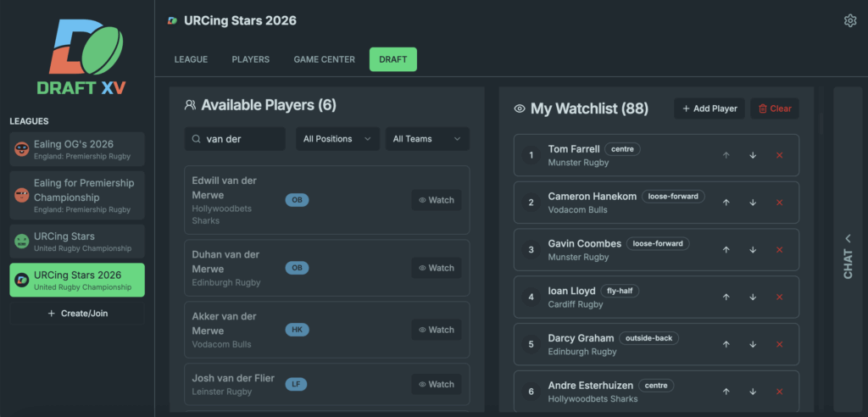Open the All Teams dropdown
868x417 pixels.
(426, 139)
